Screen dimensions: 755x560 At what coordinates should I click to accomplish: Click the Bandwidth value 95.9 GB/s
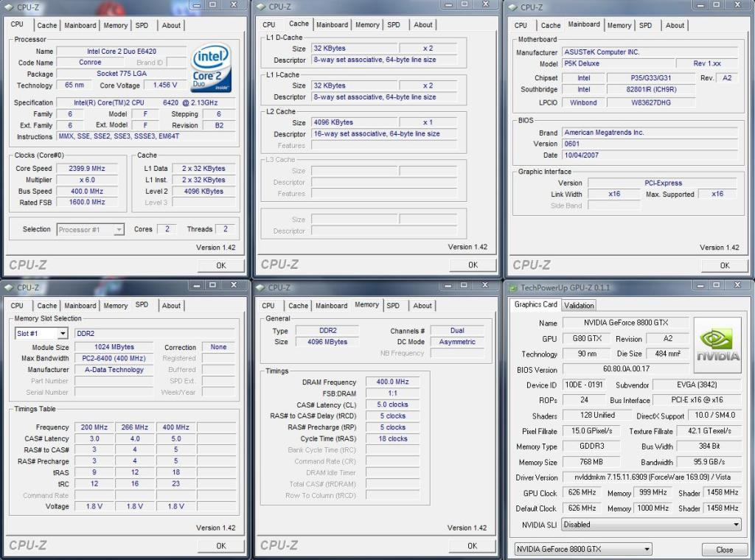709,462
